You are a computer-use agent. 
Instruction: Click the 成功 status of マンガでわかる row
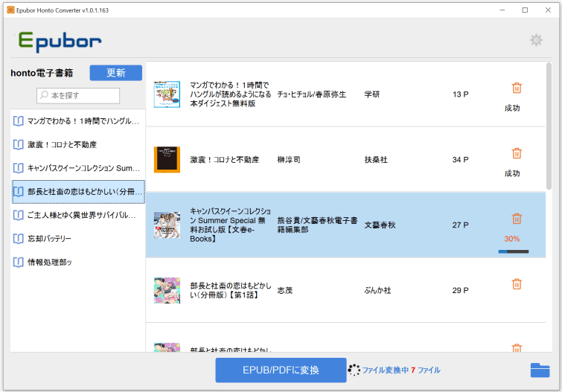click(x=512, y=108)
